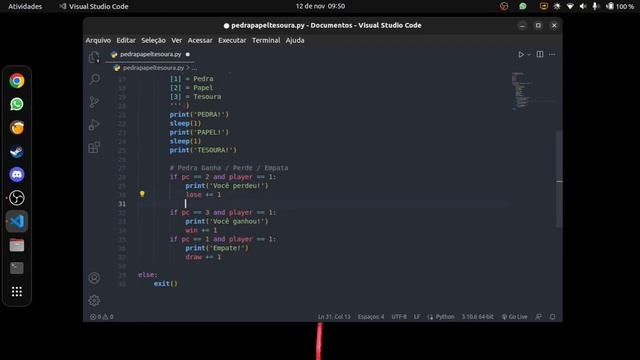Image resolution: width=640 pixels, height=360 pixels.
Task: Click the exit() call in code
Action: tap(166, 284)
